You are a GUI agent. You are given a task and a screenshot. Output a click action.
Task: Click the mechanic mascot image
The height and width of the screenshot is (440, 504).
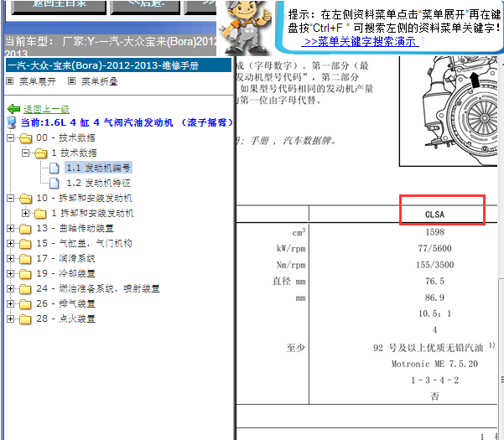245,28
